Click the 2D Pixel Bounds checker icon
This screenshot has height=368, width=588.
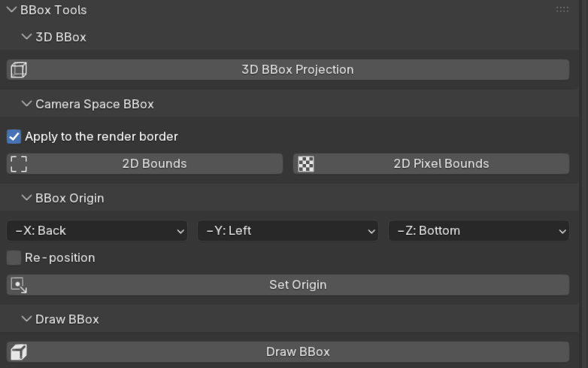pos(306,164)
